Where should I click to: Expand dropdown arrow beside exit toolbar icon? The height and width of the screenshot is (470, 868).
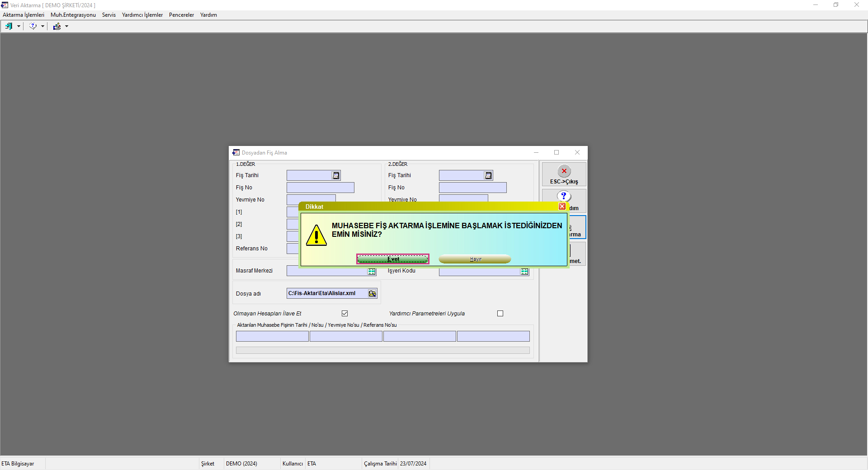(x=19, y=26)
